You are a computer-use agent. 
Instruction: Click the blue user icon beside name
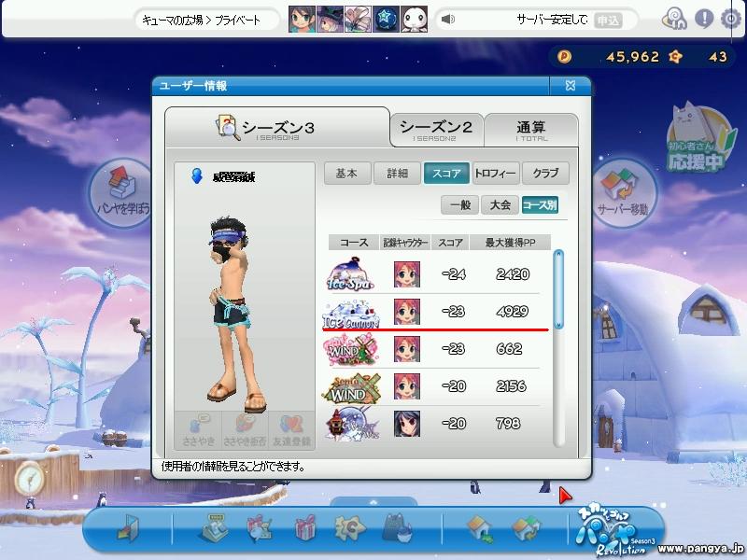[196, 175]
